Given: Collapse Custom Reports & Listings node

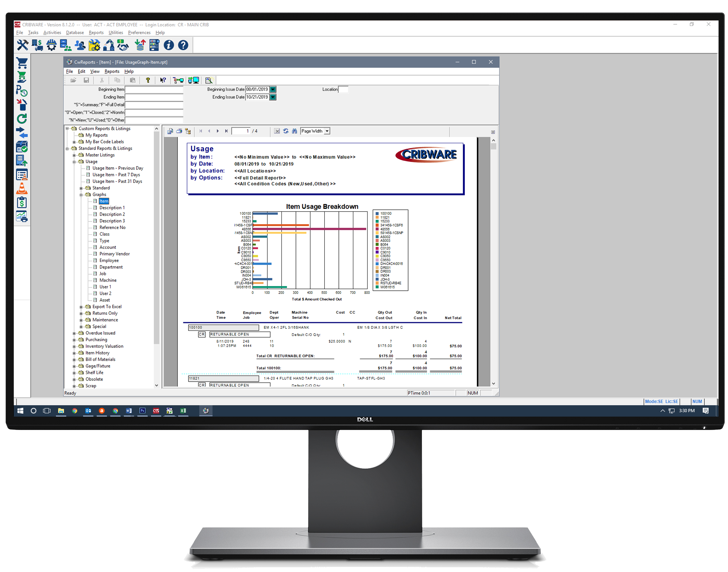Looking at the screenshot, I should pyautogui.click(x=67, y=129).
